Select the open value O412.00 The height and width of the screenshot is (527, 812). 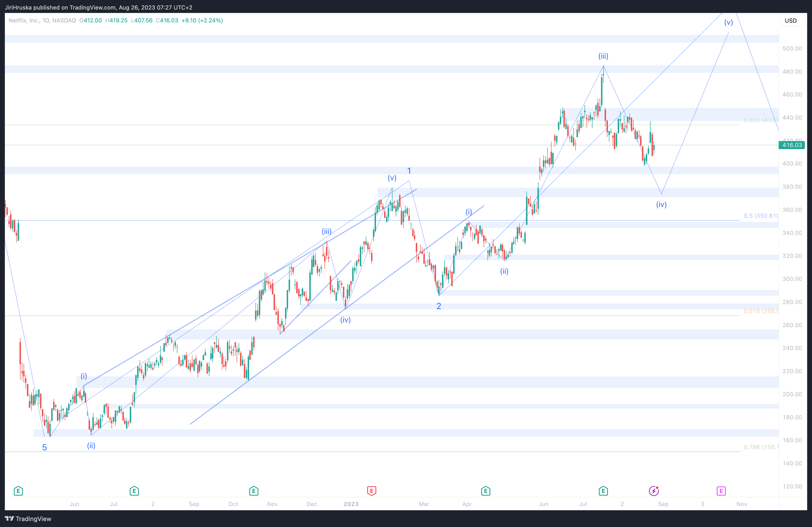pos(90,20)
